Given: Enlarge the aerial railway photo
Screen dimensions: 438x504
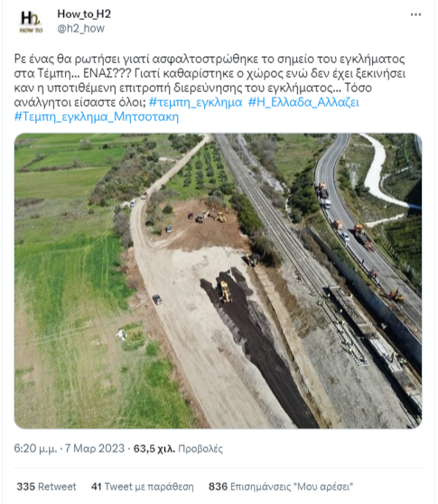Looking at the screenshot, I should coord(218,281).
